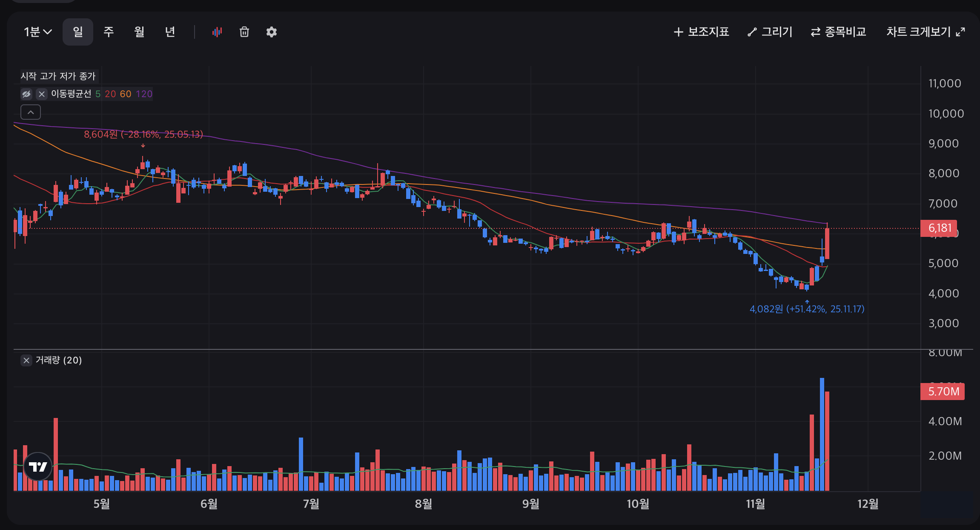Click the TradingView logo badge
Screen dimensions: 980x530
click(38, 467)
